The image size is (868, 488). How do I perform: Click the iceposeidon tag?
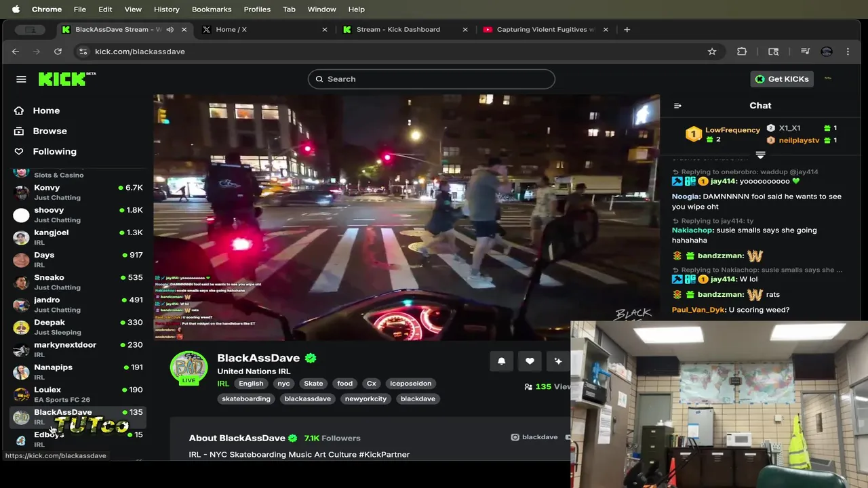pos(410,384)
